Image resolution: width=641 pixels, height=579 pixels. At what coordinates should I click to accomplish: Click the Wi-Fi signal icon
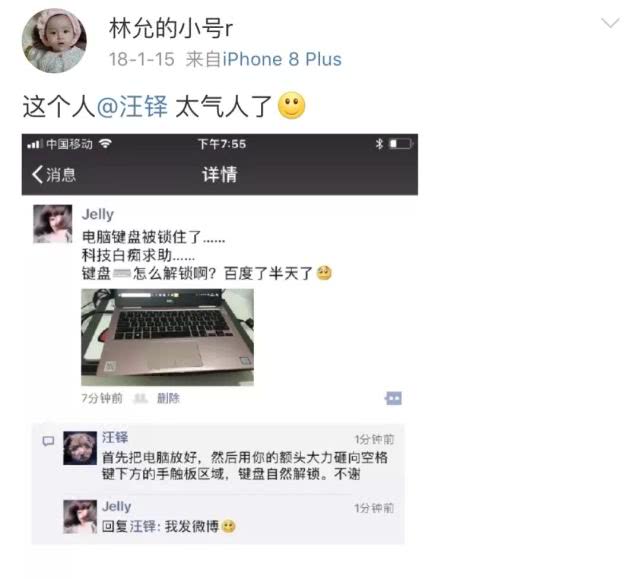coord(105,144)
